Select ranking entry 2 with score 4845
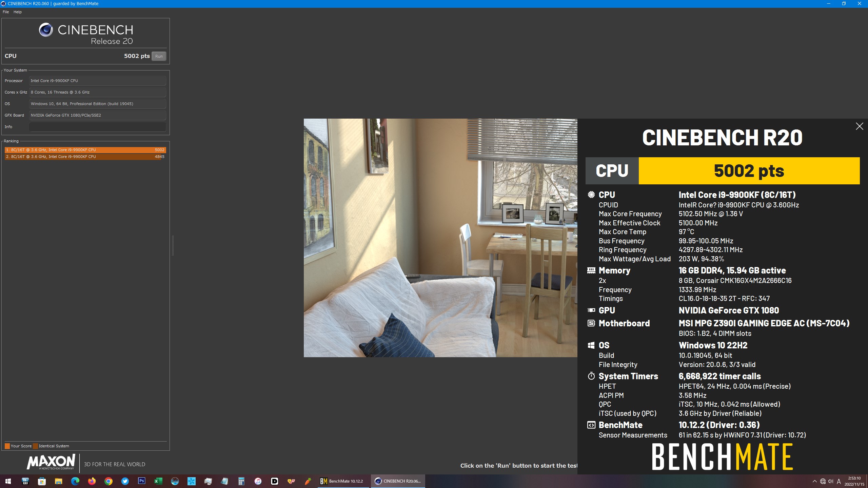 coord(85,157)
